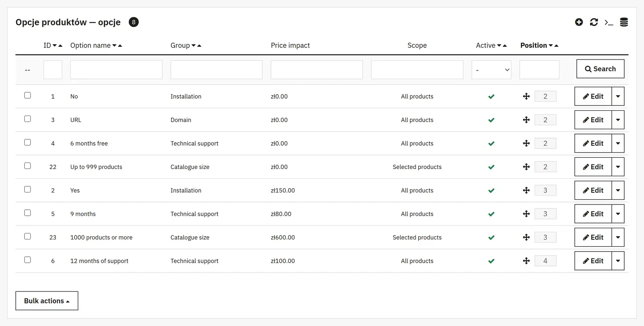Image resolution: width=644 pixels, height=326 pixels.
Task: Sort ID column descending
Action: [55, 45]
